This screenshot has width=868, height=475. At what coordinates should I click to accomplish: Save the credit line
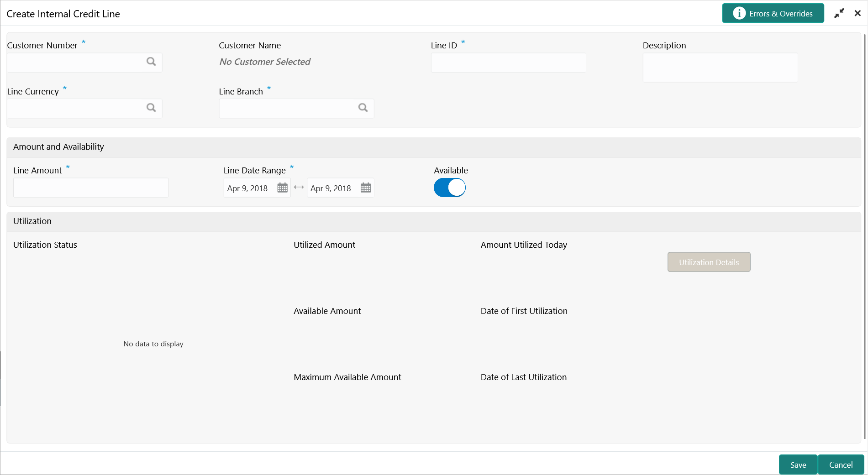click(798, 465)
